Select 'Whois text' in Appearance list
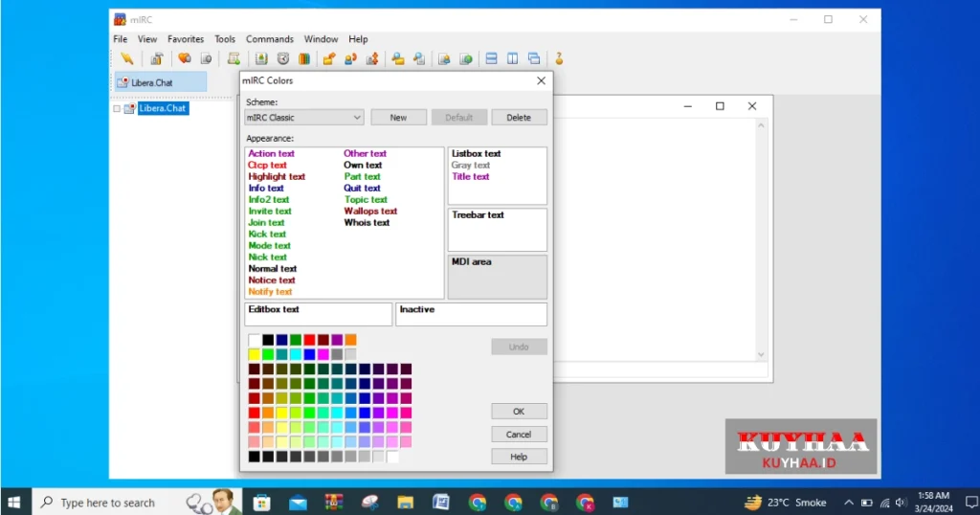This screenshot has height=515, width=980. tap(367, 222)
